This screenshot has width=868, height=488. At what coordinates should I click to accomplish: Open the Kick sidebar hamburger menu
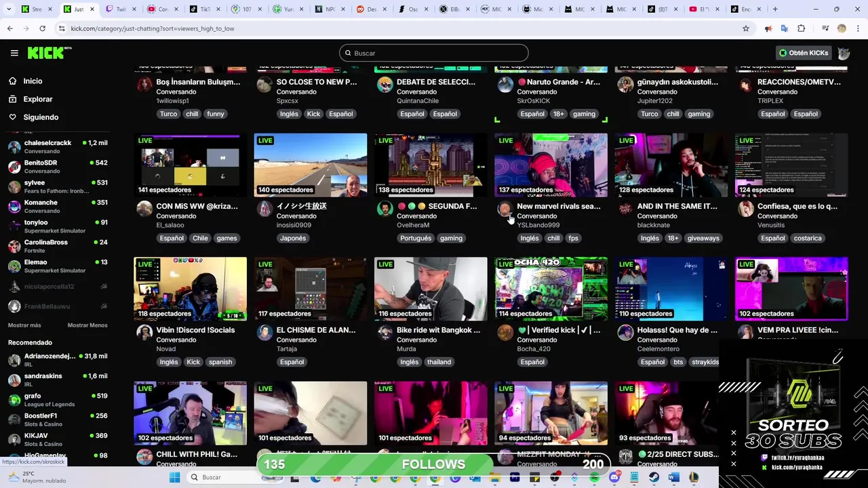(14, 53)
